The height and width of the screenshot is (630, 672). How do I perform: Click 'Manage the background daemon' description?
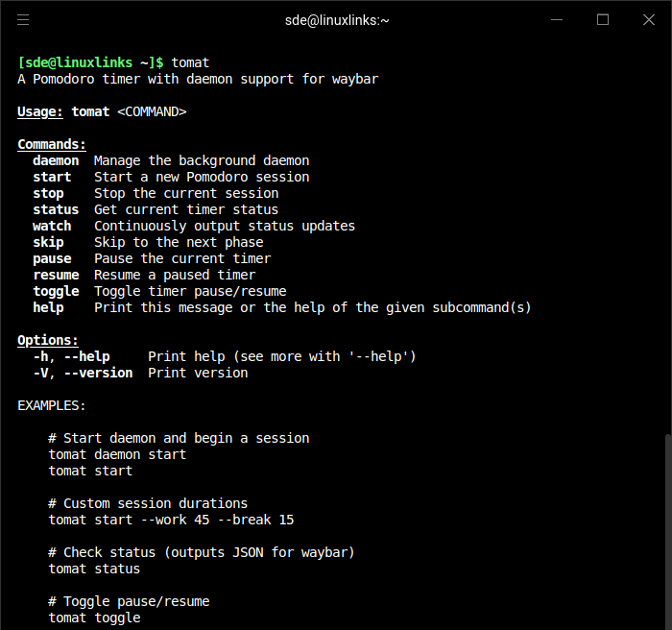tap(202, 160)
